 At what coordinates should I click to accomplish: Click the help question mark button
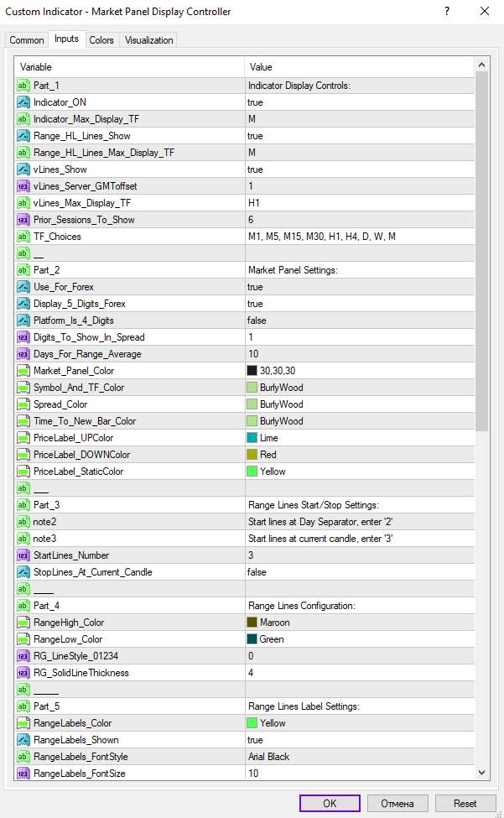click(447, 11)
